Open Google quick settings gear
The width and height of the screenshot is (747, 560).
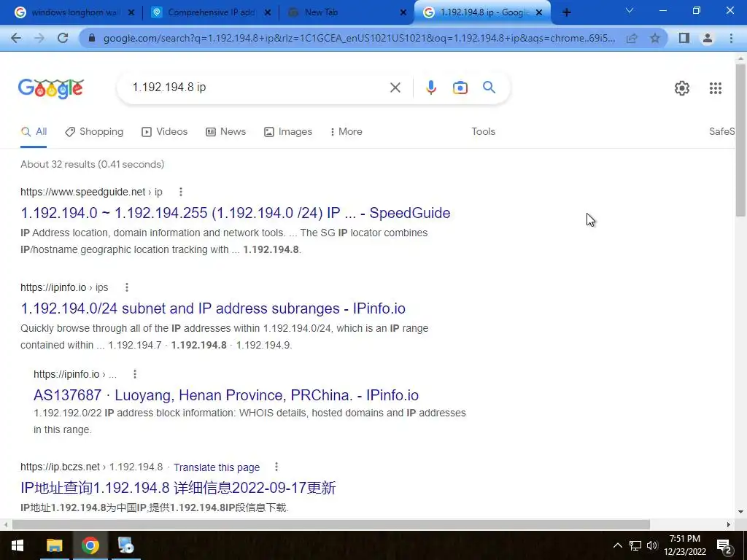pyautogui.click(x=682, y=88)
